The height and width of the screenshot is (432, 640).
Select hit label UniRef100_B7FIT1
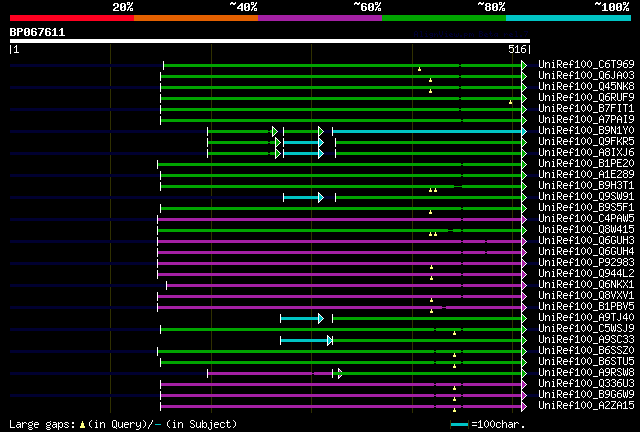point(586,108)
